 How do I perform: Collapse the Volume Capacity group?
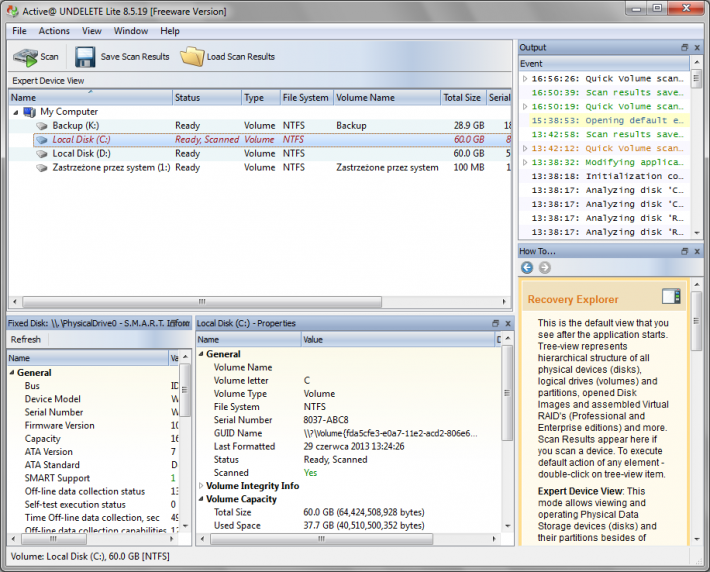click(x=201, y=499)
